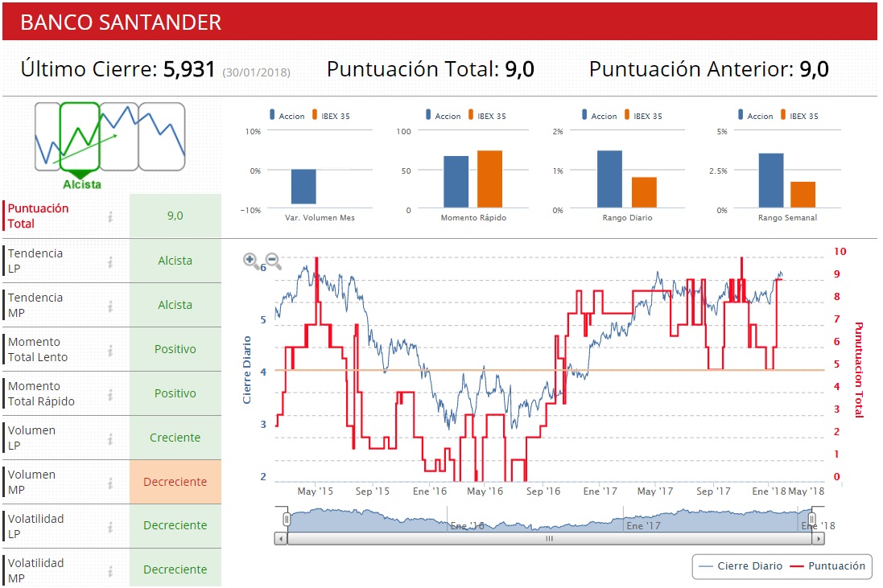Toggle IBEX 35 series in Rango Diario chart
Viewport: 883px width, 588px height.
(x=643, y=115)
